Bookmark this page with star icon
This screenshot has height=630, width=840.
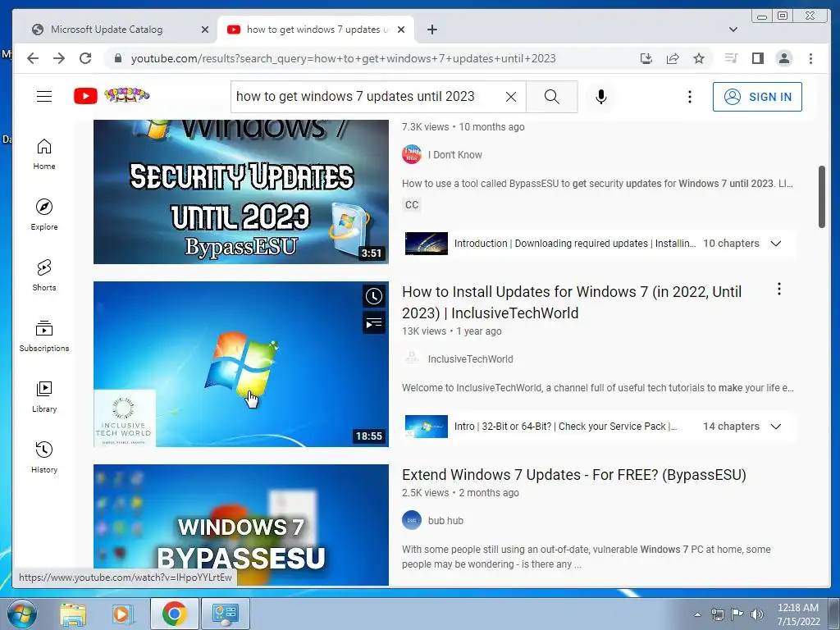pyautogui.click(x=699, y=58)
